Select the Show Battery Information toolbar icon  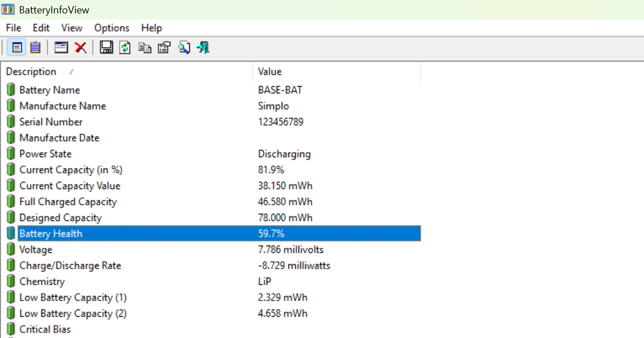(17, 48)
